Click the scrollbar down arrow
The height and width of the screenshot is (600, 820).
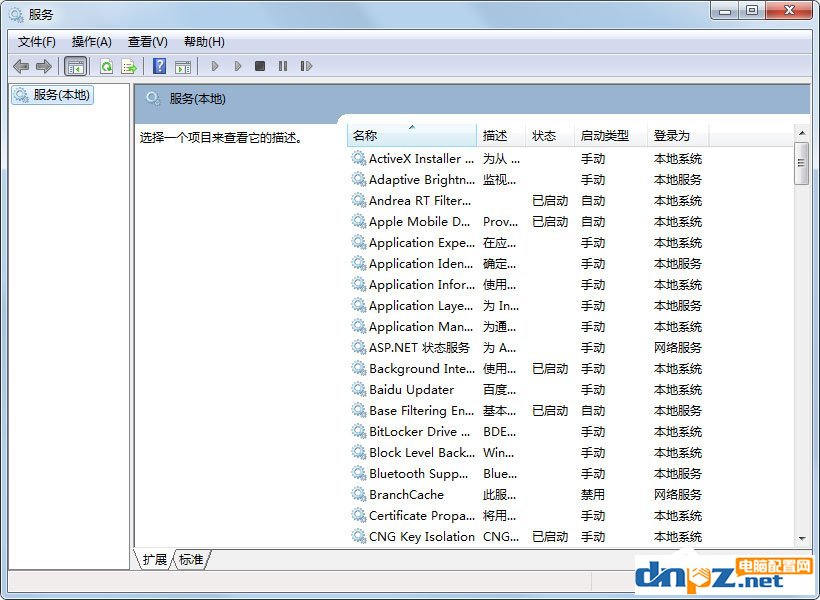click(802, 539)
